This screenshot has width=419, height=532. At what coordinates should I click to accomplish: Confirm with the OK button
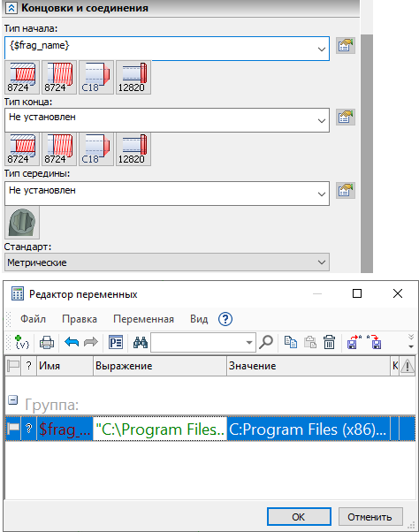pos(299,517)
